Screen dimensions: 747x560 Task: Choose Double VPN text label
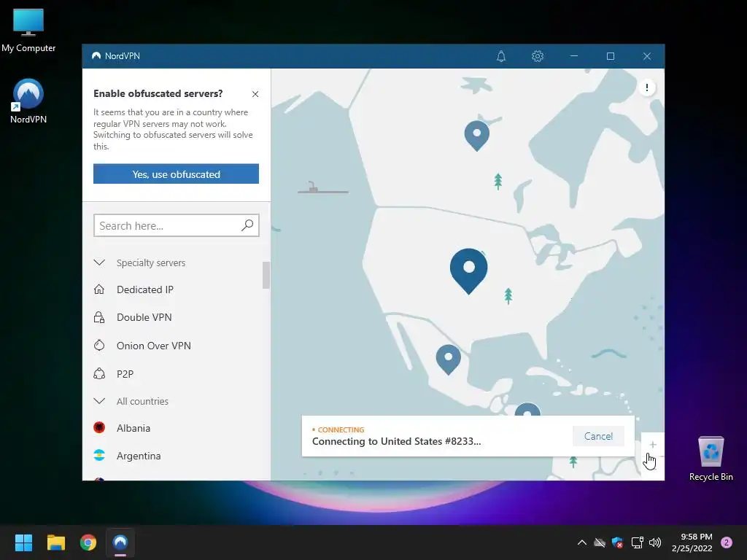[x=144, y=317]
